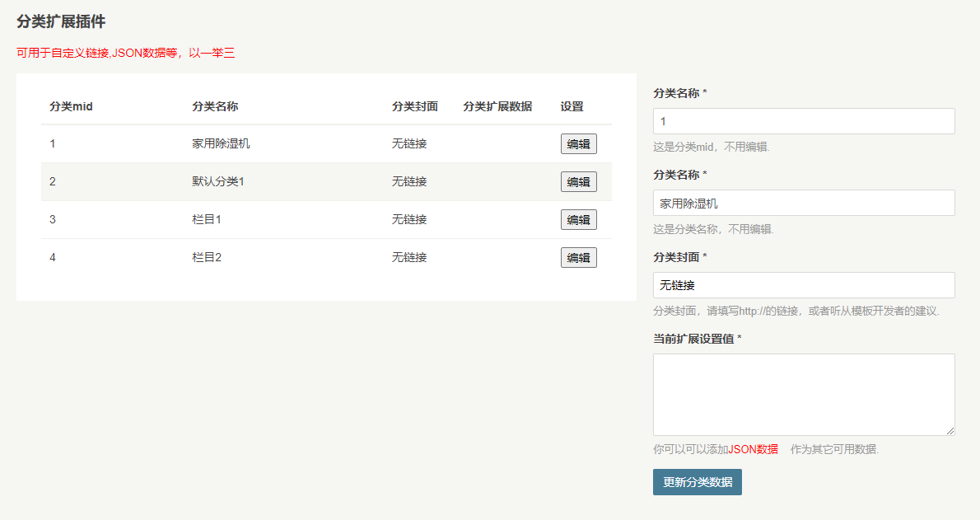Click the 栏目2 name cell
980x520 pixels.
[x=207, y=257]
